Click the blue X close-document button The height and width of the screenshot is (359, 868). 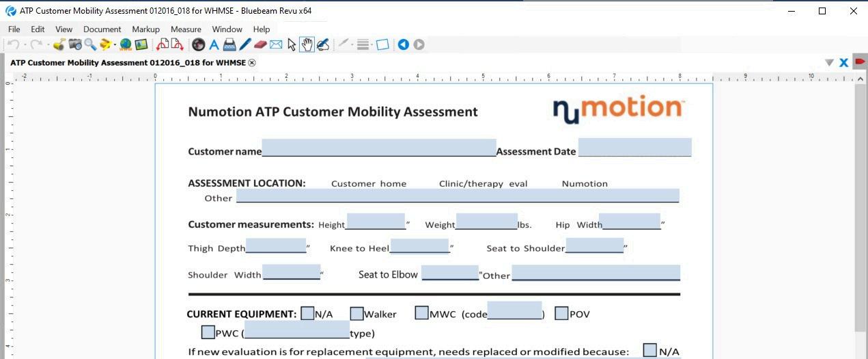844,62
